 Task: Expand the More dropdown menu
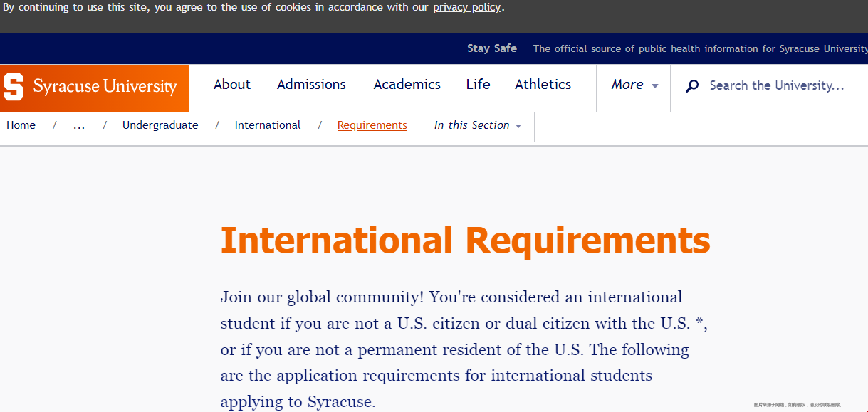[x=634, y=85]
